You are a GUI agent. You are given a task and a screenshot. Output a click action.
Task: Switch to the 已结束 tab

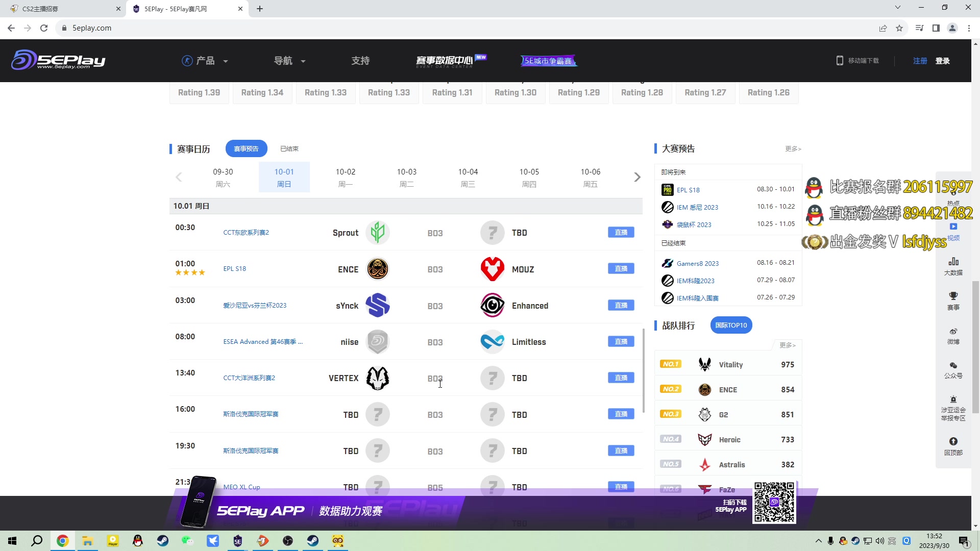pos(289,148)
